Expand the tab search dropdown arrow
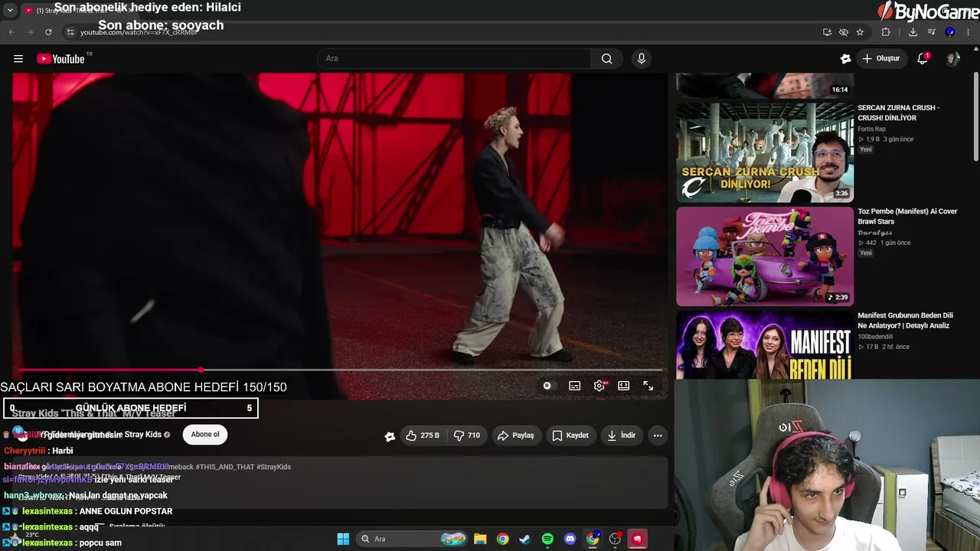This screenshot has width=980, height=551. click(10, 10)
